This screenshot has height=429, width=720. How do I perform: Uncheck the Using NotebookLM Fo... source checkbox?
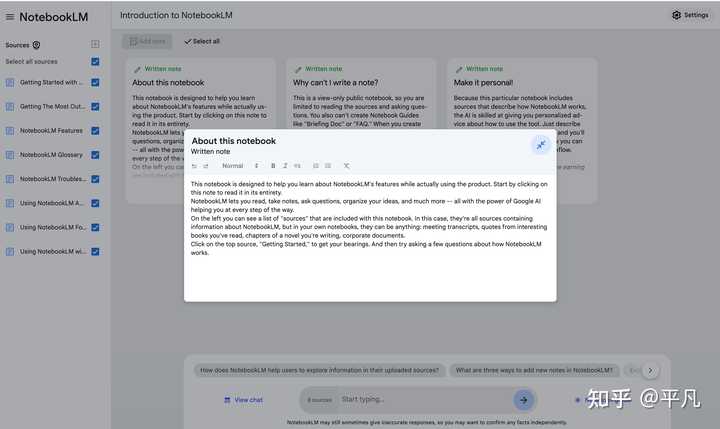point(95,227)
